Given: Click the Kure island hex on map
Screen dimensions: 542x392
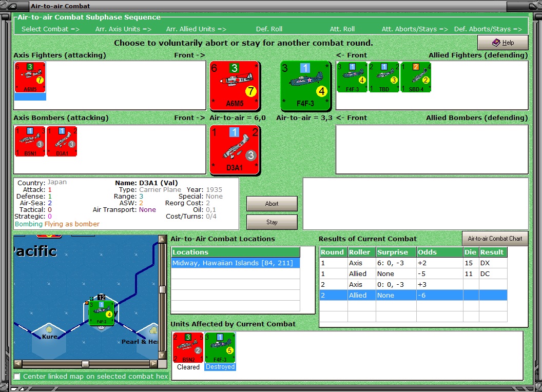Looking at the screenshot, I should tap(49, 341).
